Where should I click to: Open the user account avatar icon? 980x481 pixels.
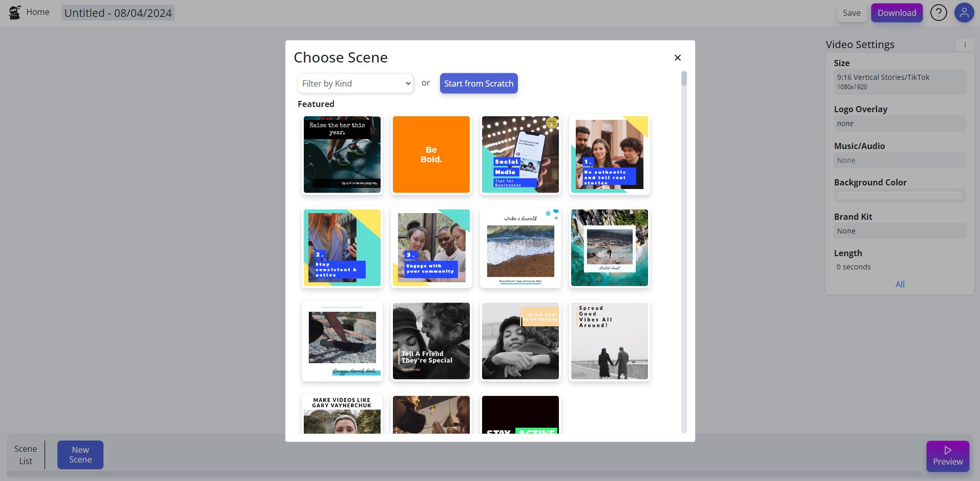click(964, 13)
